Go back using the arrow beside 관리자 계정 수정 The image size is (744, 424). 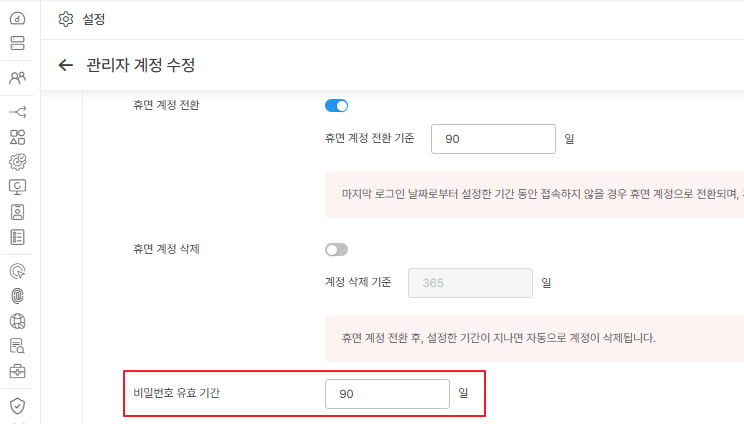coord(66,65)
